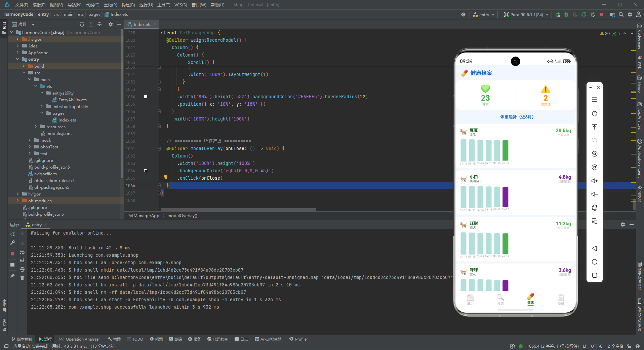This screenshot has height=350, width=644.
Task: Click Project panel options gear icon
Action: pyautogui.click(x=111, y=24)
